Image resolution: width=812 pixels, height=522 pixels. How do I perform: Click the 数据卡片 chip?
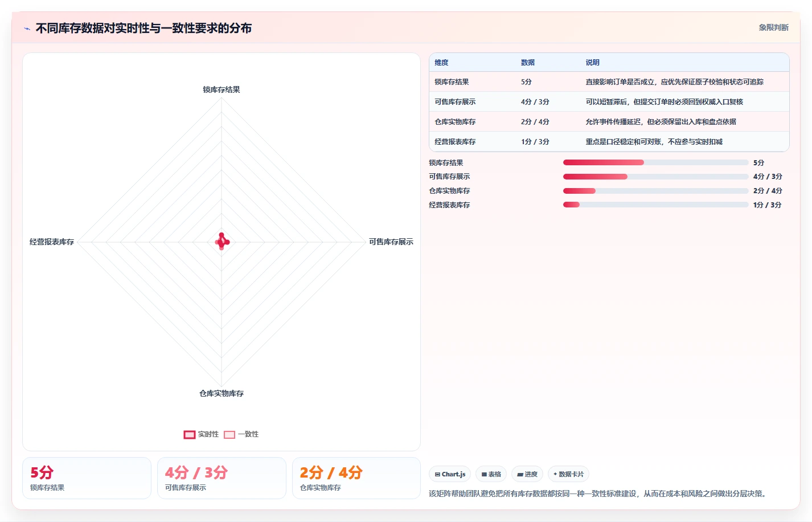[568, 474]
